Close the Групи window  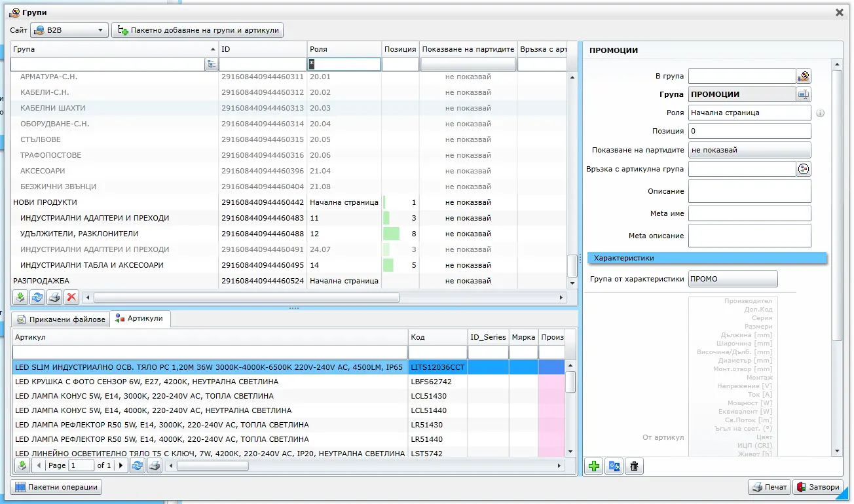coord(840,12)
